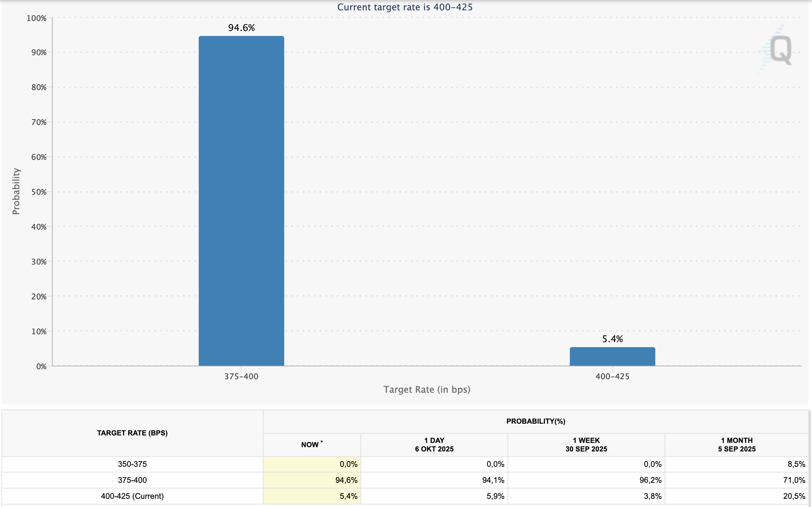Image resolution: width=812 pixels, height=507 pixels.
Task: Click the 5.4% bar data label
Action: (x=612, y=339)
